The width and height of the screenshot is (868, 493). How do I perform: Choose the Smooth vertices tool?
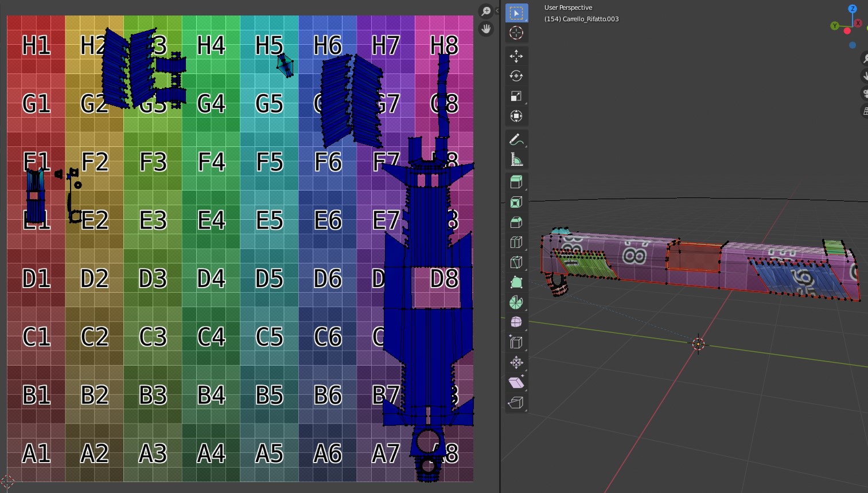coord(516,323)
